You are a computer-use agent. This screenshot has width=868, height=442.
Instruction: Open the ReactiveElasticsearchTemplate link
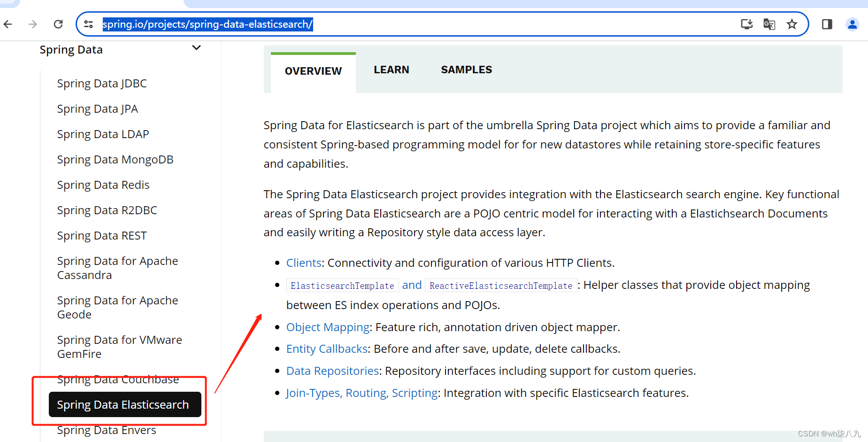coord(500,286)
